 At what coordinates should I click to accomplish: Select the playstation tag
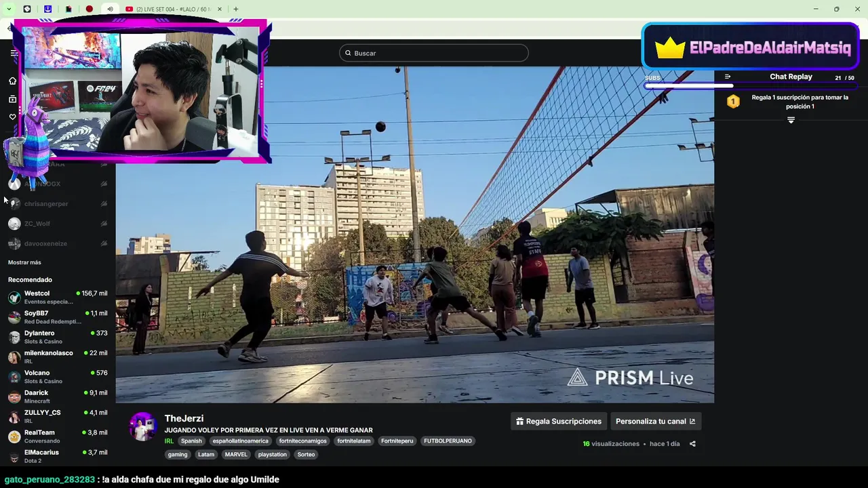273,455
